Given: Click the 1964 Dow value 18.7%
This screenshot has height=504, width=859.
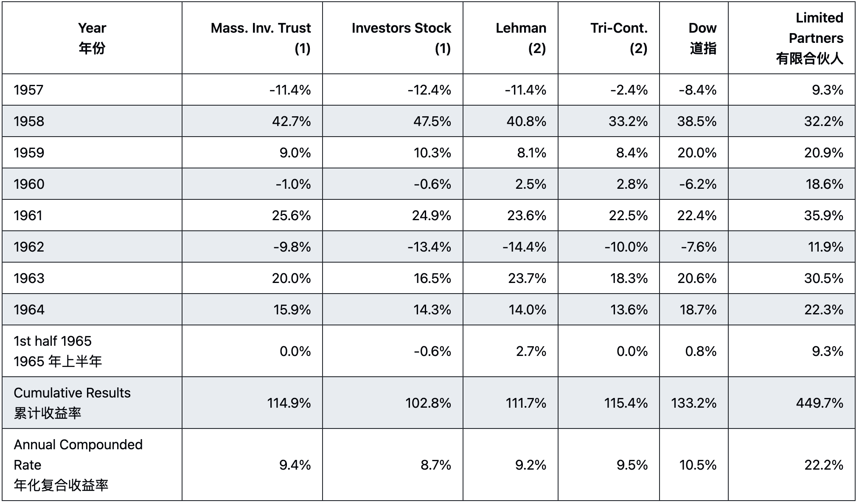Looking at the screenshot, I should [x=698, y=310].
